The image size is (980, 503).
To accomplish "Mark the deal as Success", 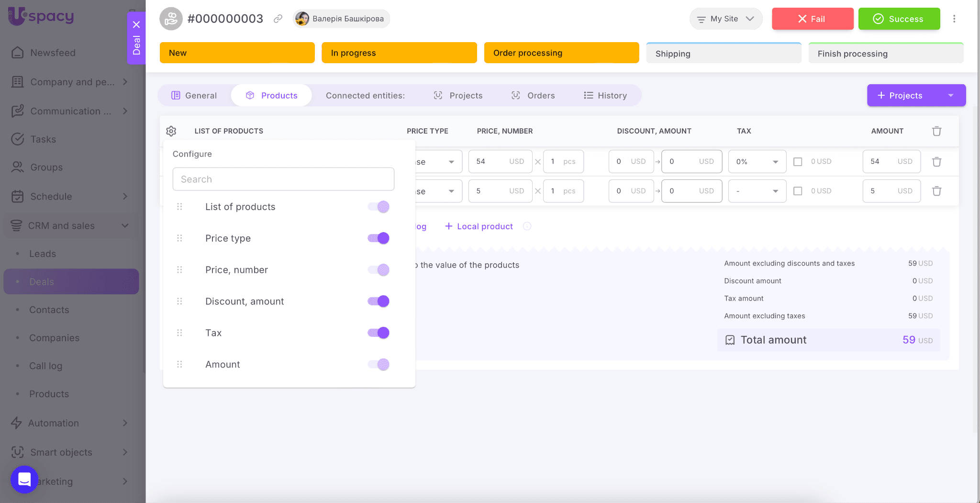I will [899, 19].
